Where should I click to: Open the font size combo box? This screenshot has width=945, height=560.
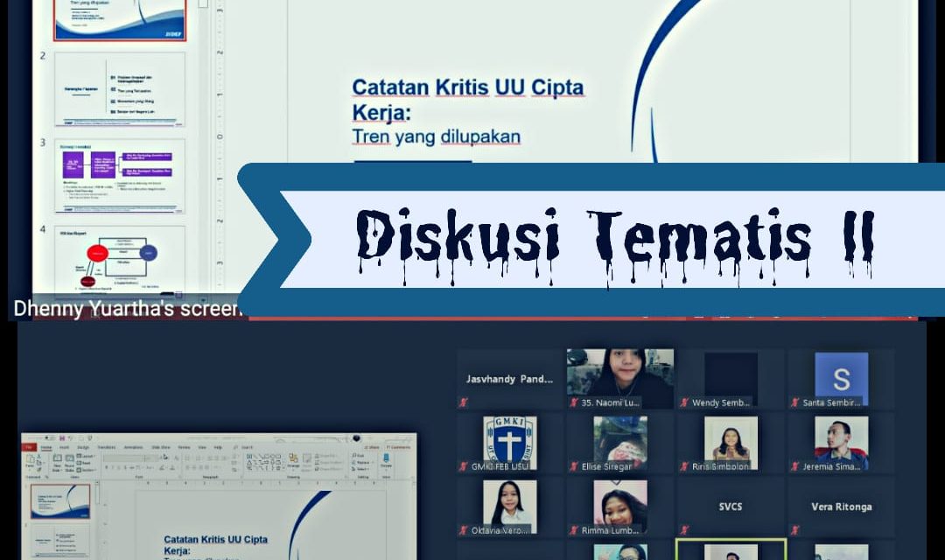150,458
